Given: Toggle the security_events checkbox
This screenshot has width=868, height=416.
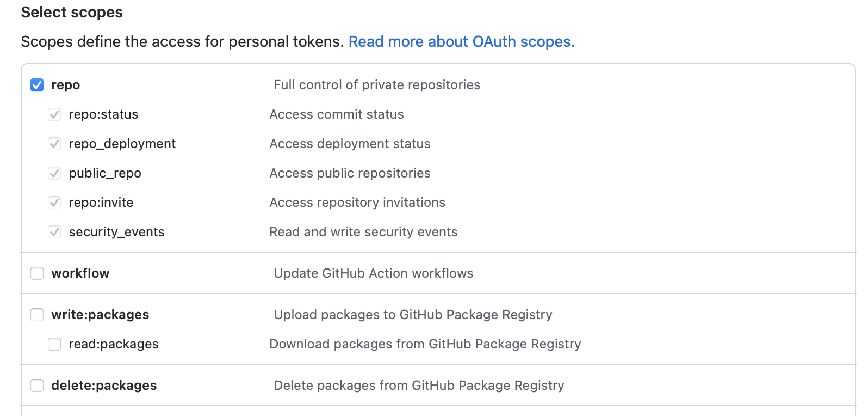Looking at the screenshot, I should point(54,232).
